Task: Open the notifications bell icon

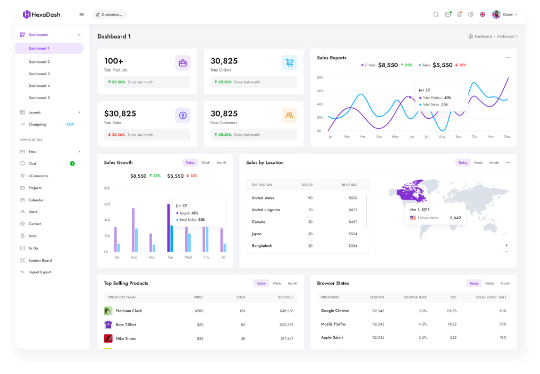Action: [x=459, y=14]
